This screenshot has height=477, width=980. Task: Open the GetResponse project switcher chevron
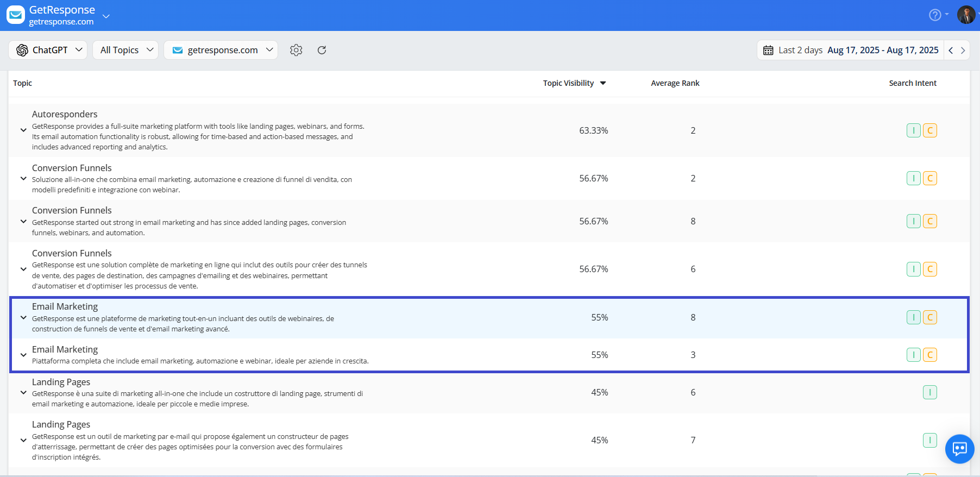tap(106, 16)
